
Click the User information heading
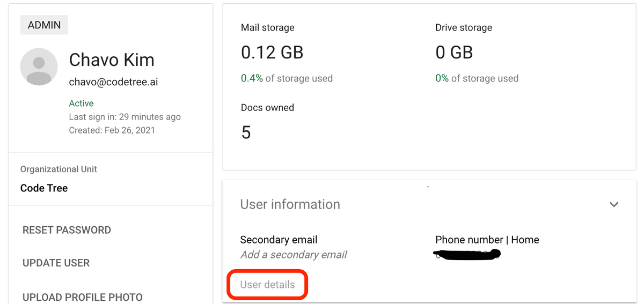(x=290, y=204)
